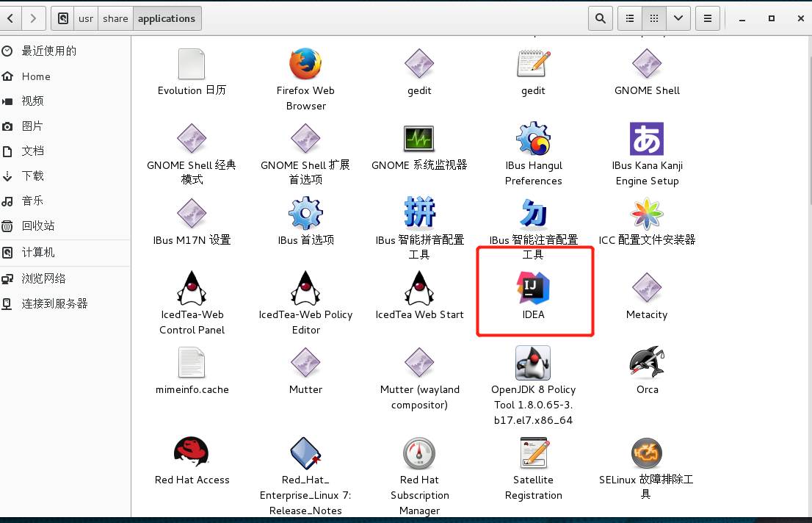The width and height of the screenshot is (812, 523).
Task: Go to Home in the sidebar
Action: [x=65, y=76]
